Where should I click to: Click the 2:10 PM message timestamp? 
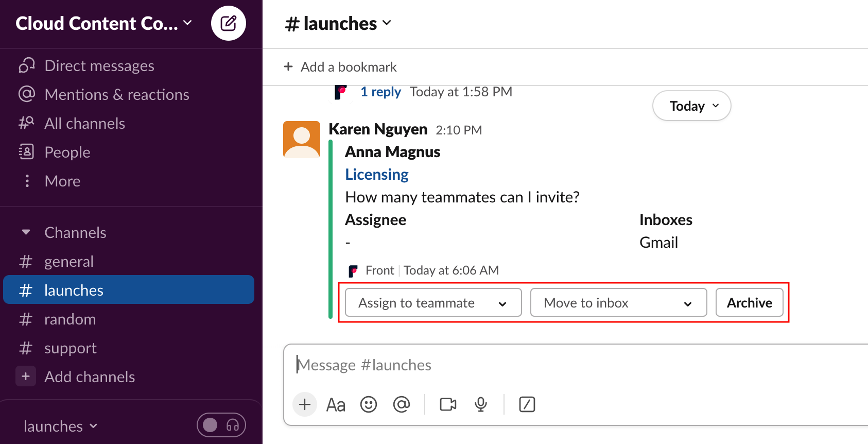459,130
